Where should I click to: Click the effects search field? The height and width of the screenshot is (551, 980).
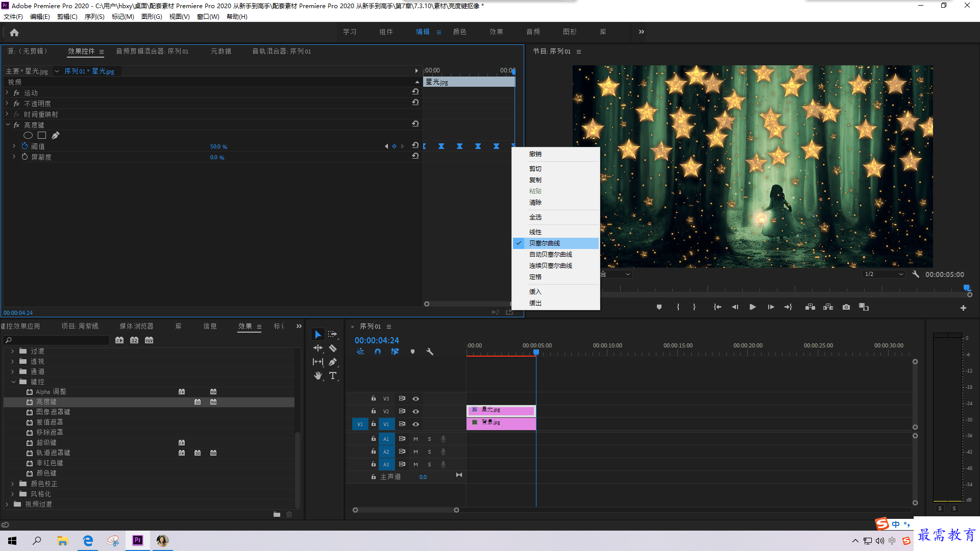57,340
